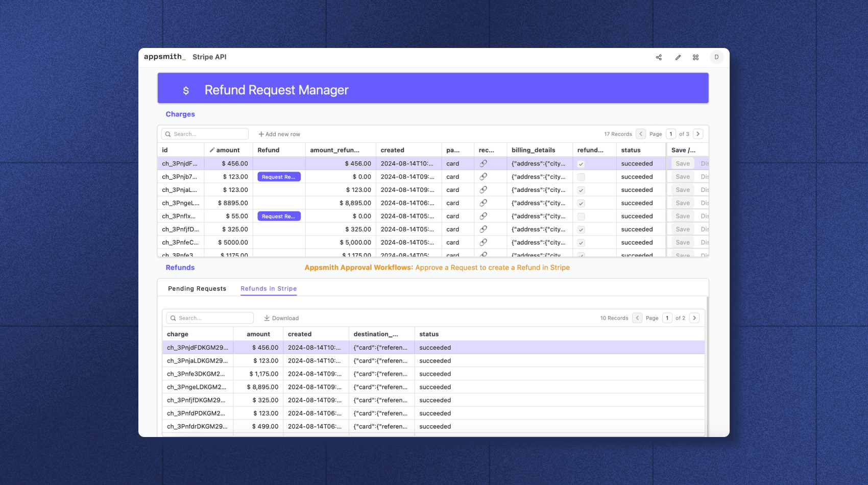The image size is (868, 485).
Task: Open the Refunds in Stripe tab
Action: 268,288
